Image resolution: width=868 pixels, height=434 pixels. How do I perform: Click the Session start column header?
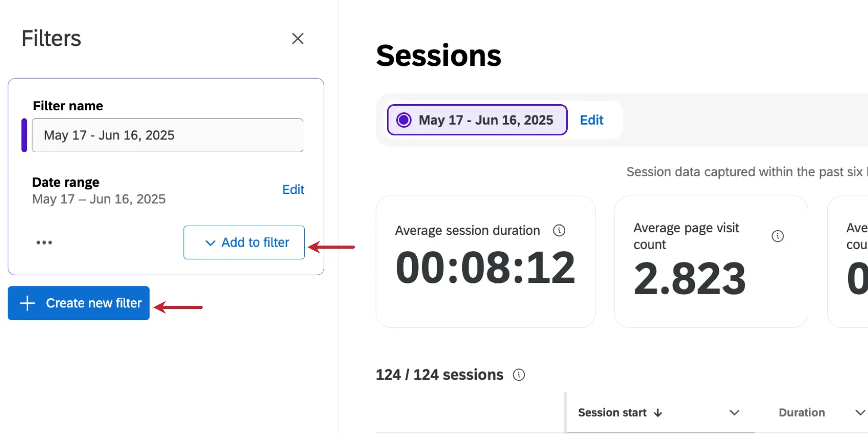[x=612, y=413]
